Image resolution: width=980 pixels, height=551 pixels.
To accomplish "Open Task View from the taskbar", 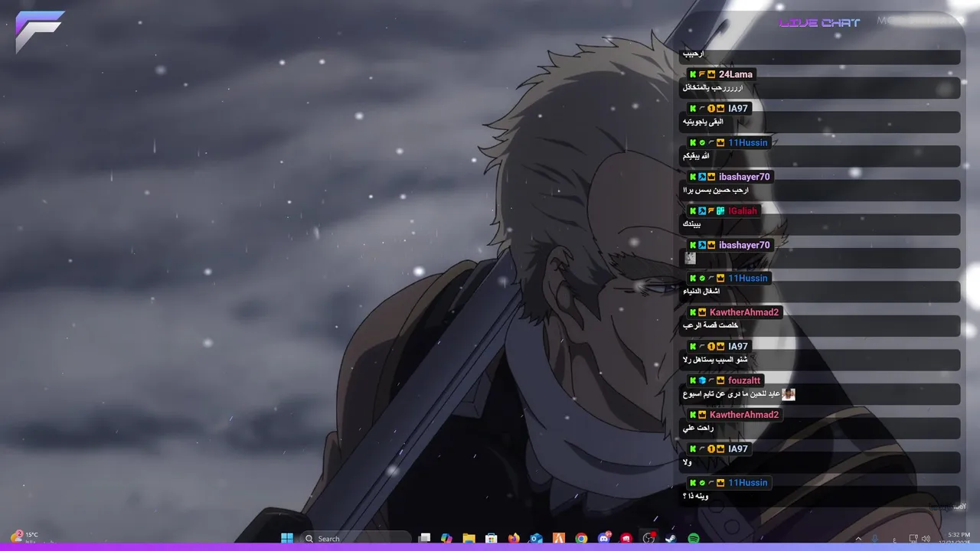I will [424, 538].
